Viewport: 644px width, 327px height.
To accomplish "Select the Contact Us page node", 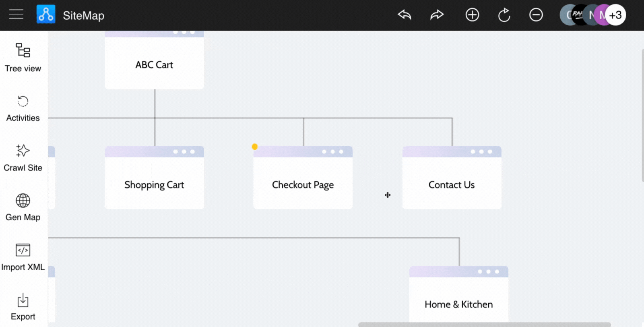I will [x=452, y=178].
